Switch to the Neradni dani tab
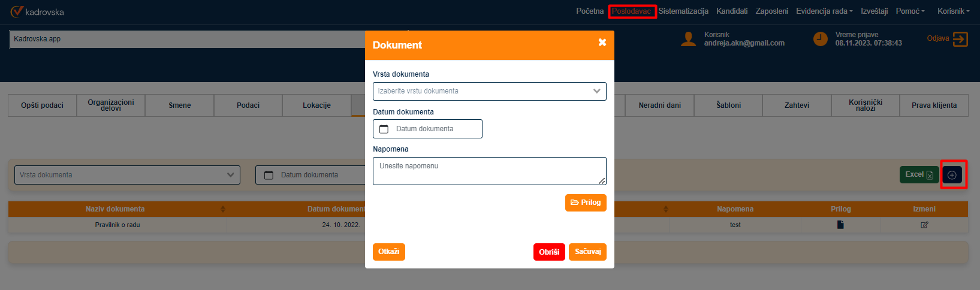The image size is (980, 290). click(x=659, y=105)
